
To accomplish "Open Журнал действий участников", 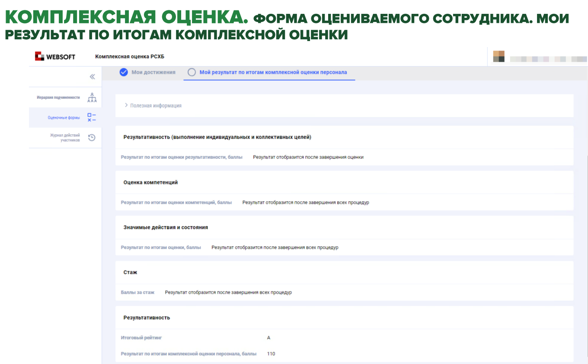I will click(65, 138).
